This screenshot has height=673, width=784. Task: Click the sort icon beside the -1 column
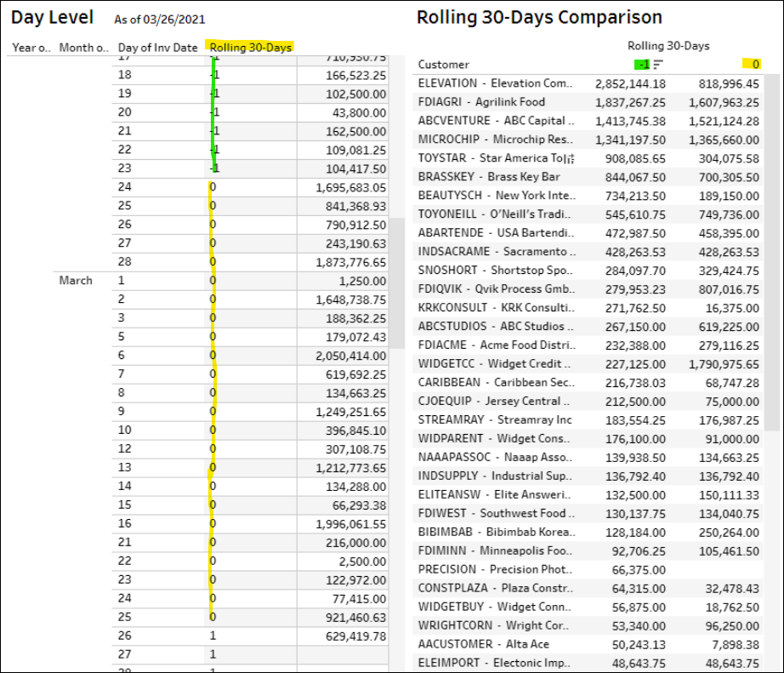[660, 65]
